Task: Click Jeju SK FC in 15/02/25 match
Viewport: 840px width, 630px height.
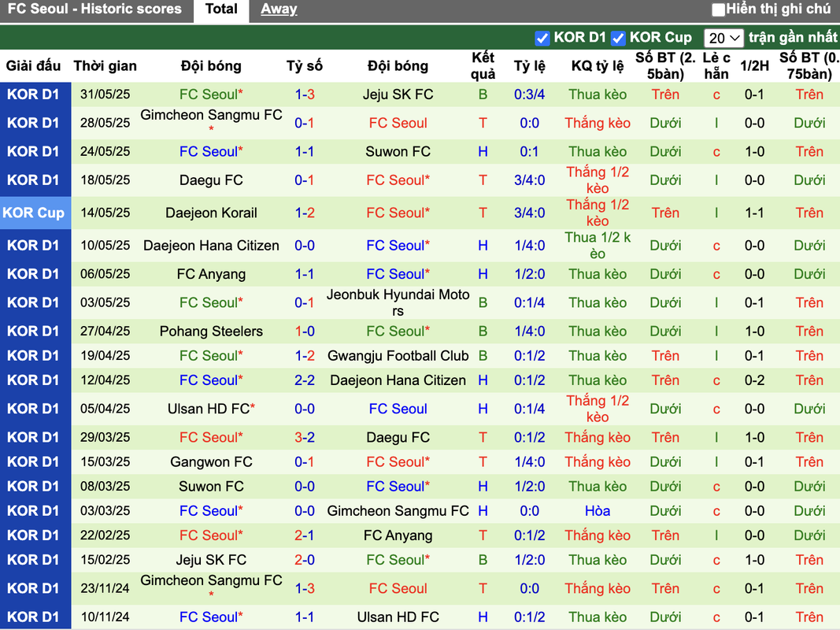Action: pos(211,561)
